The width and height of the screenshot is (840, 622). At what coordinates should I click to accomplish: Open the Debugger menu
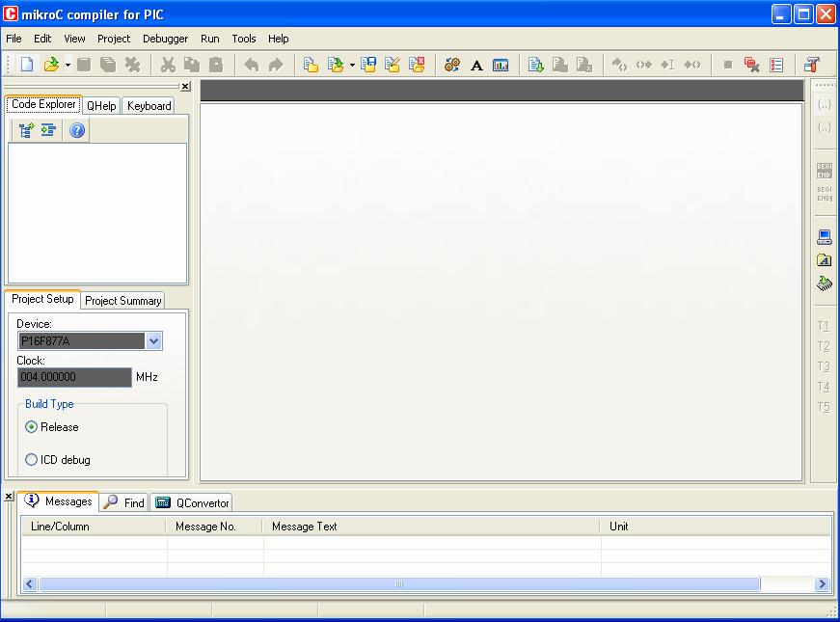[x=165, y=39]
